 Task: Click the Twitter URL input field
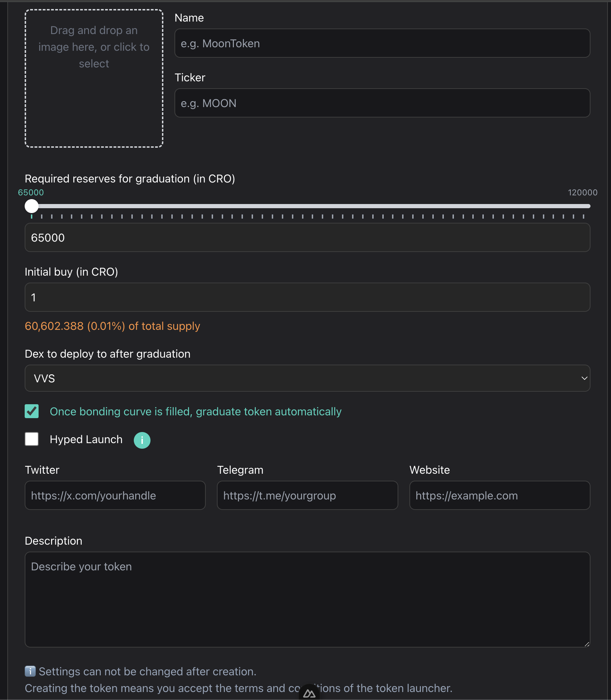pos(115,496)
